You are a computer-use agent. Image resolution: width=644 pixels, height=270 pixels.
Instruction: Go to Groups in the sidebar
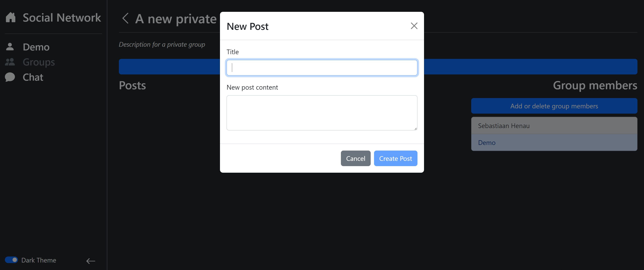(x=39, y=62)
